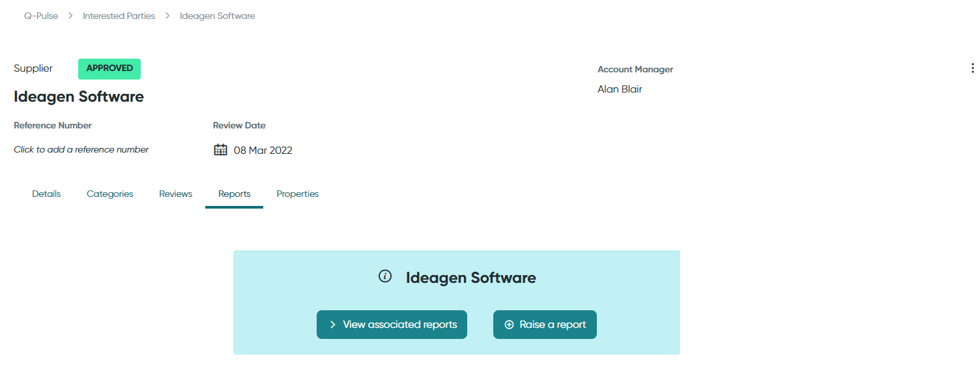This screenshot has width=980, height=365.
Task: Click the View associated reports button
Action: (x=392, y=325)
